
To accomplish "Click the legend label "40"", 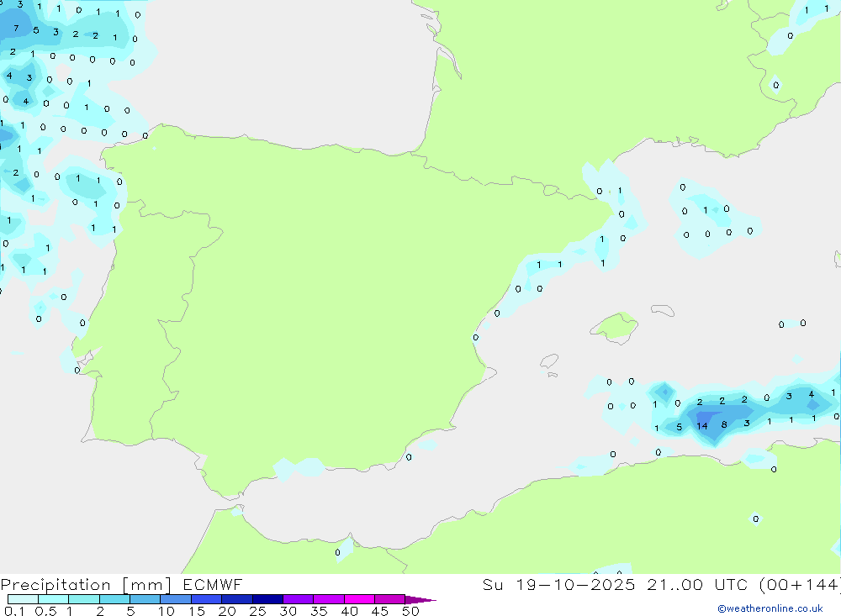I will pyautogui.click(x=350, y=611).
